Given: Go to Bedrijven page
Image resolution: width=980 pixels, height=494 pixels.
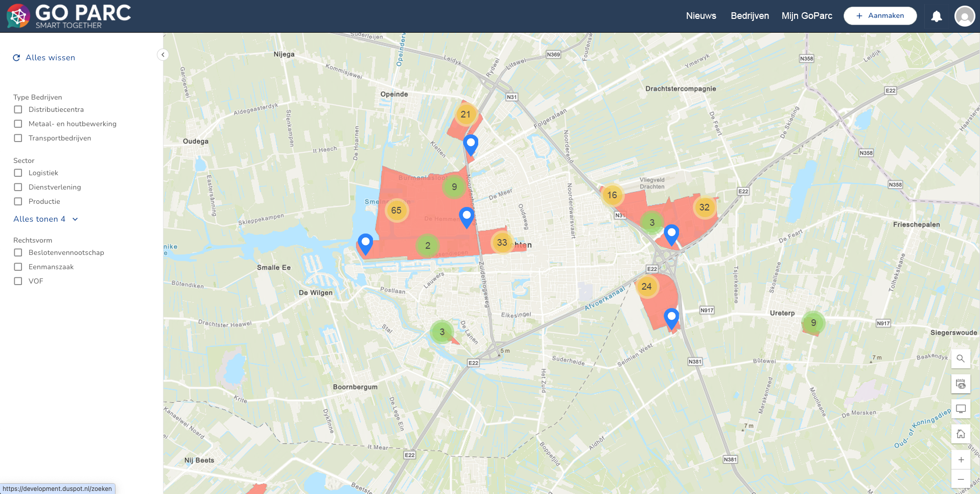Looking at the screenshot, I should (750, 16).
